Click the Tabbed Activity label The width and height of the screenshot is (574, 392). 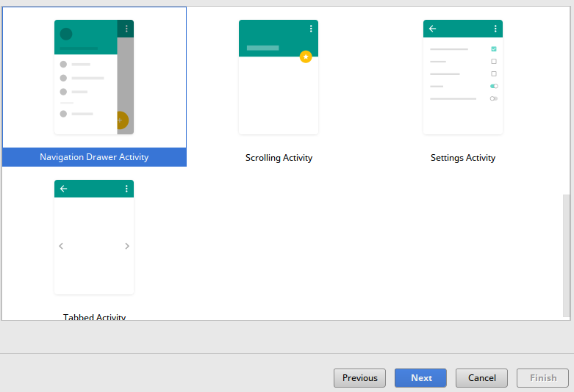click(x=95, y=316)
